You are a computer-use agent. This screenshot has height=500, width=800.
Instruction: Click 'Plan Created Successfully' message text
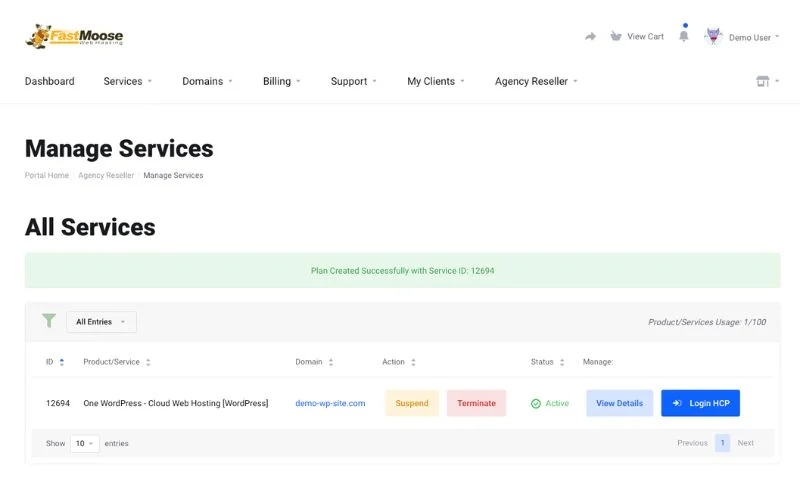pyautogui.click(x=403, y=271)
